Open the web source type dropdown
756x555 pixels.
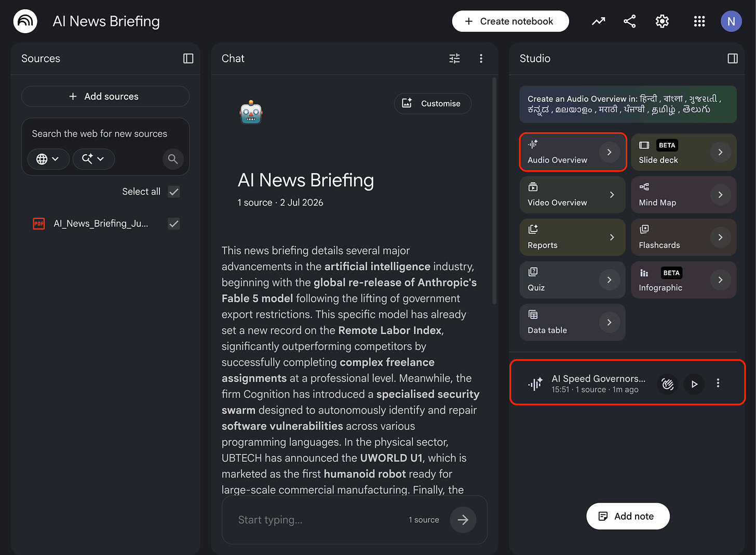coord(48,159)
